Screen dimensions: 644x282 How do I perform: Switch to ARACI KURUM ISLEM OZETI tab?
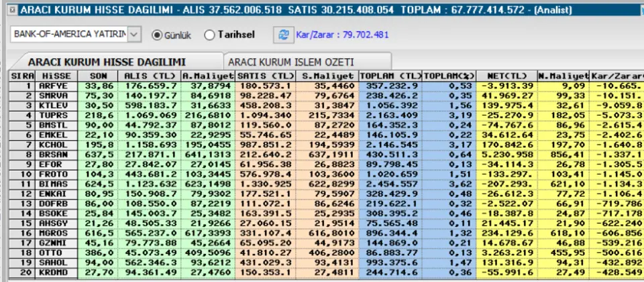coord(306,61)
